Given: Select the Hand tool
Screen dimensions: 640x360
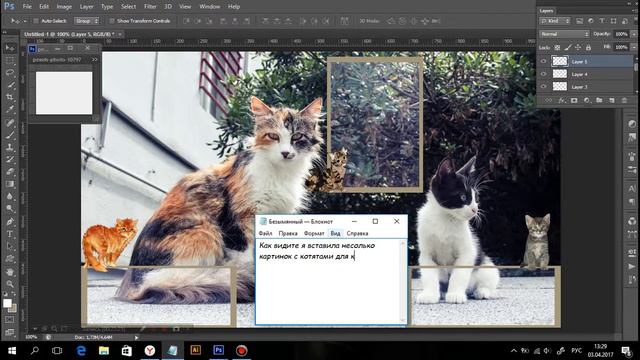Looking at the screenshot, I should tap(10, 272).
